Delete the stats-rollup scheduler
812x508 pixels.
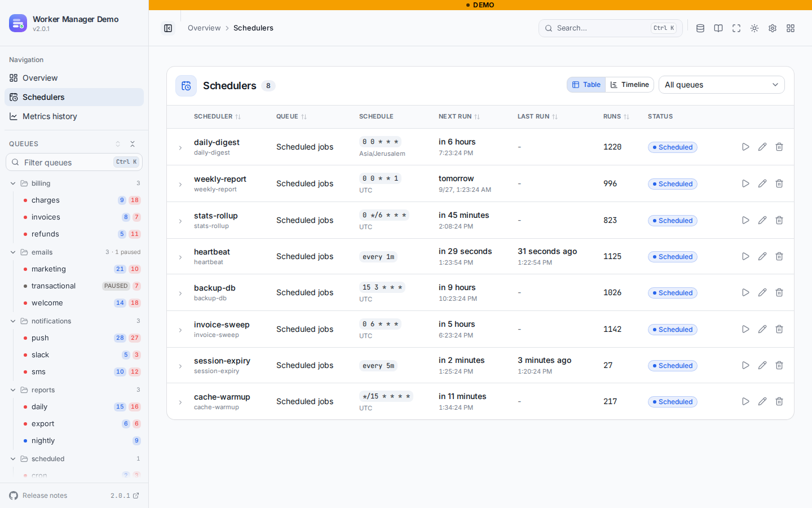click(779, 220)
